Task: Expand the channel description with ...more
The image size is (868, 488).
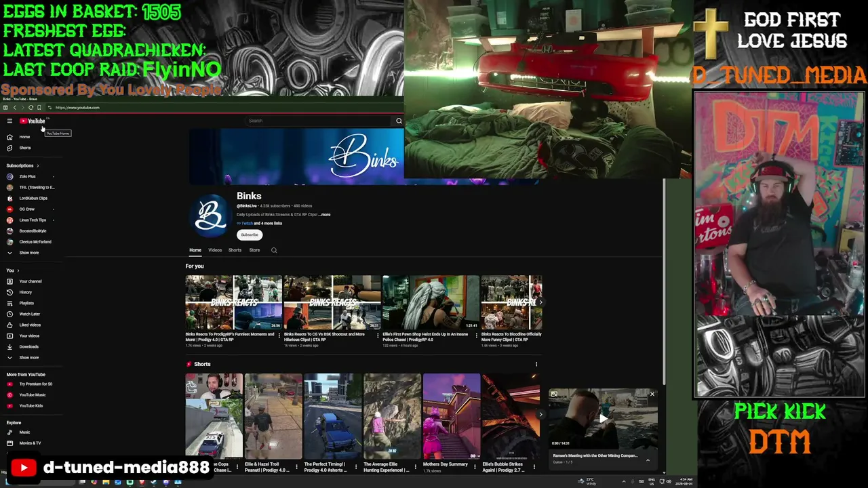Action: (325, 214)
